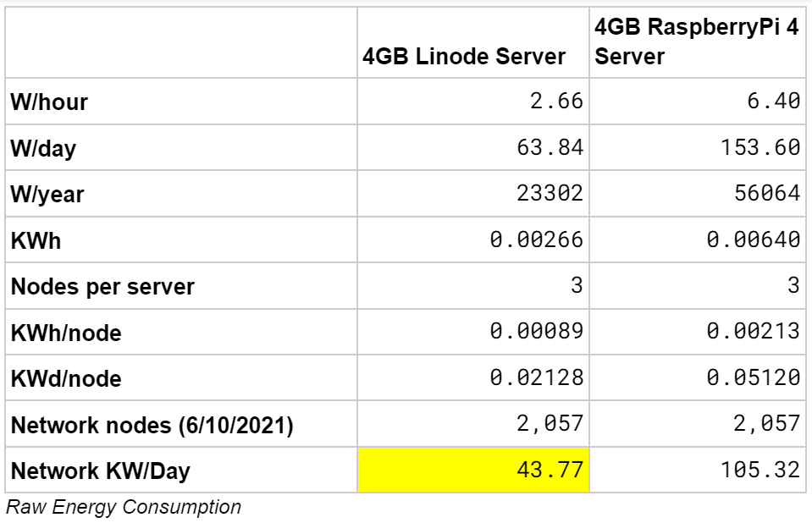
Task: Select the Linode KWh value 0.00266
Action: click(x=537, y=239)
